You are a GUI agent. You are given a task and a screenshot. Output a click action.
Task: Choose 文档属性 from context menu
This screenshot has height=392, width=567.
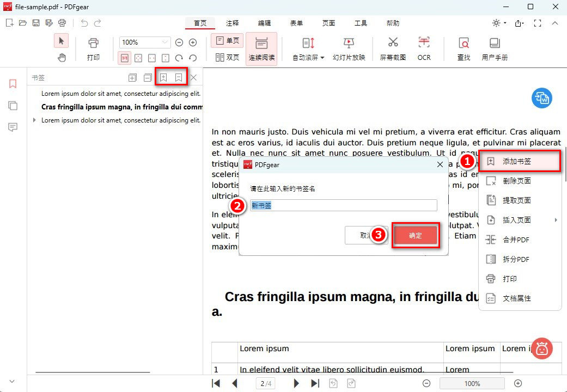(520, 298)
